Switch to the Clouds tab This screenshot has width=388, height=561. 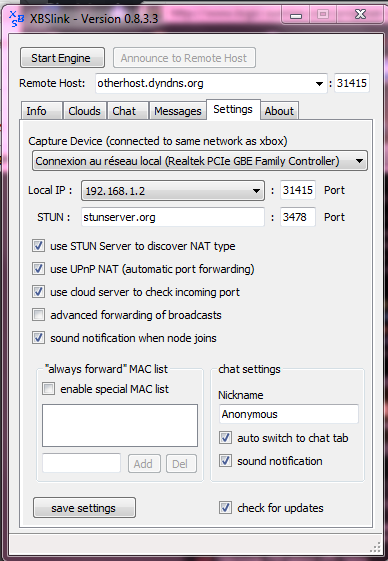84,111
